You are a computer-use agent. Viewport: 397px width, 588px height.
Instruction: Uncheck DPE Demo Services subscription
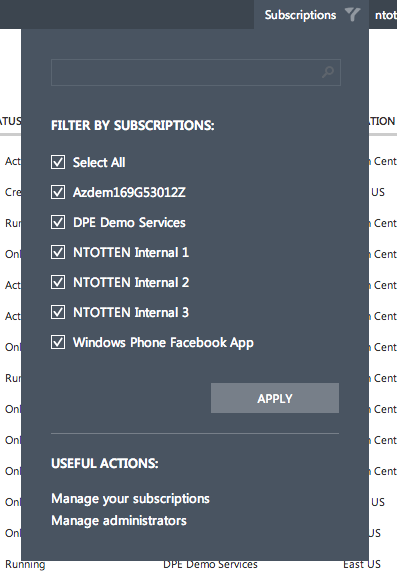[58, 222]
